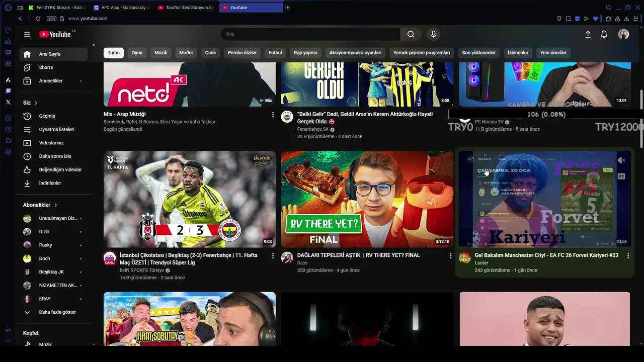Select Yemek pişirme programları chip
Image resolution: width=644 pixels, height=362 pixels.
click(x=422, y=53)
